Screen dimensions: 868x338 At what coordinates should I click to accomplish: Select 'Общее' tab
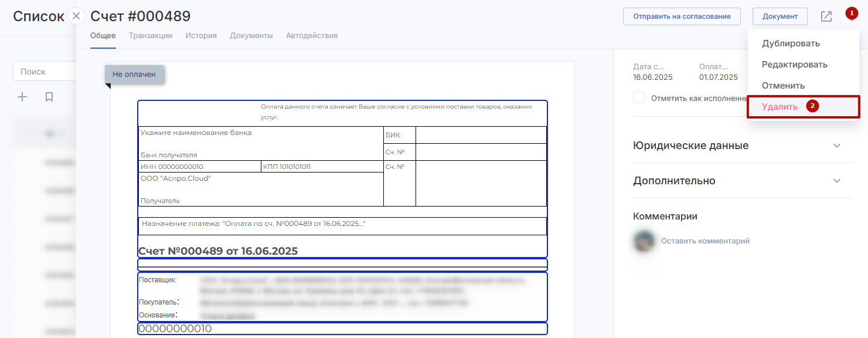[x=103, y=36]
